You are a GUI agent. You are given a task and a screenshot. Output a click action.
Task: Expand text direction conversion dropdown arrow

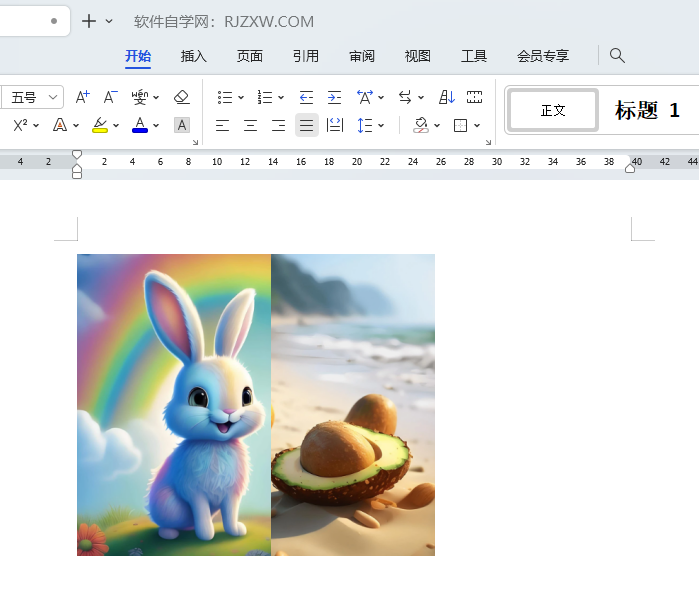(421, 97)
